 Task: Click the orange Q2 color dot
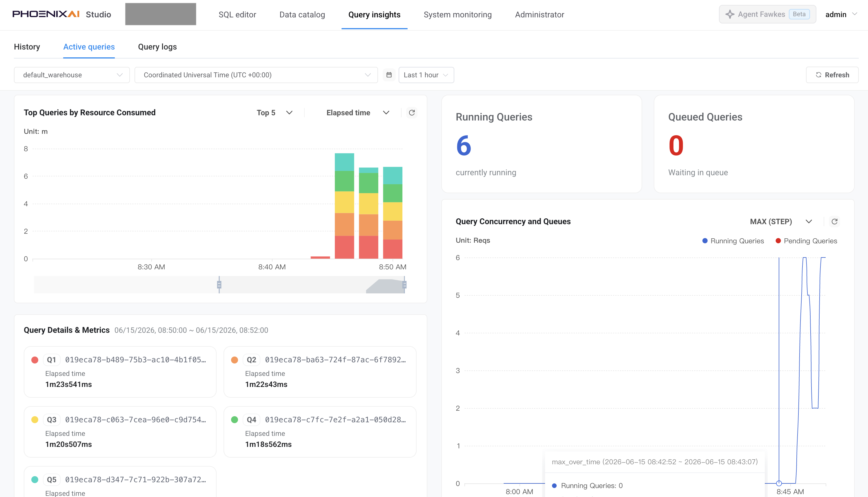(234, 360)
